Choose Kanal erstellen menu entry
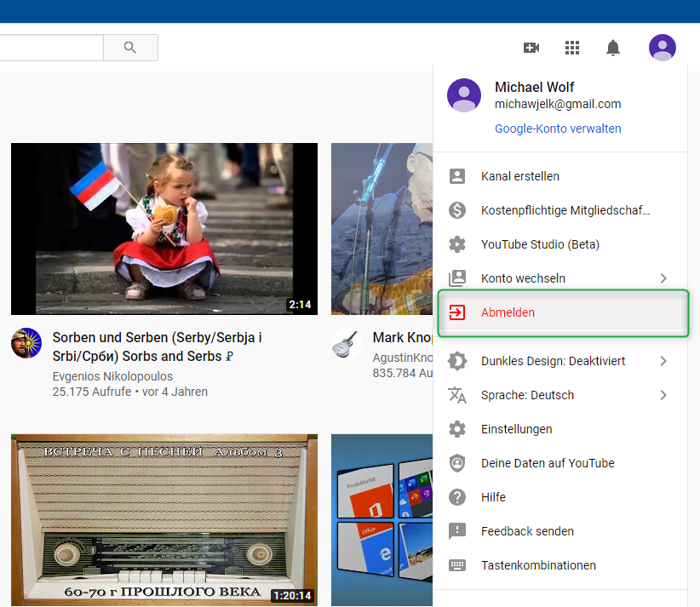This screenshot has height=607, width=700. [519, 176]
